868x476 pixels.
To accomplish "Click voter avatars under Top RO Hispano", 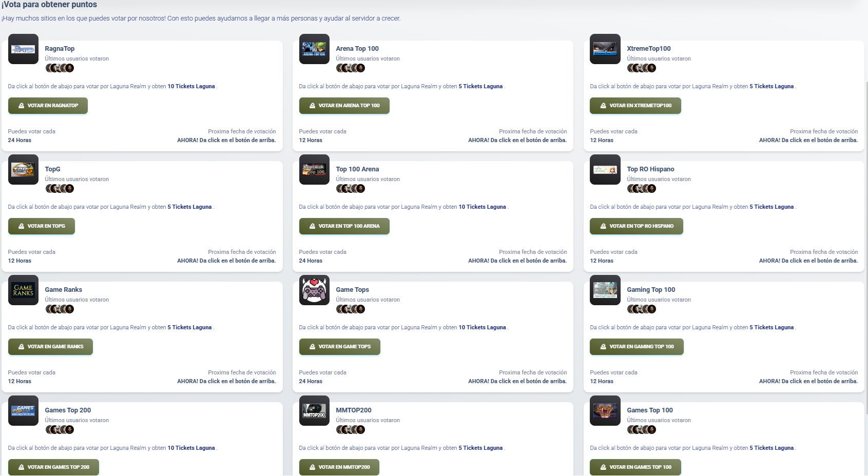I will pos(642,189).
